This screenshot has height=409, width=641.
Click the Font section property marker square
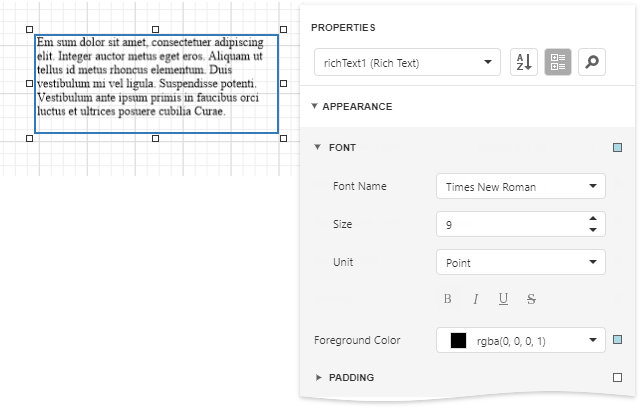617,148
